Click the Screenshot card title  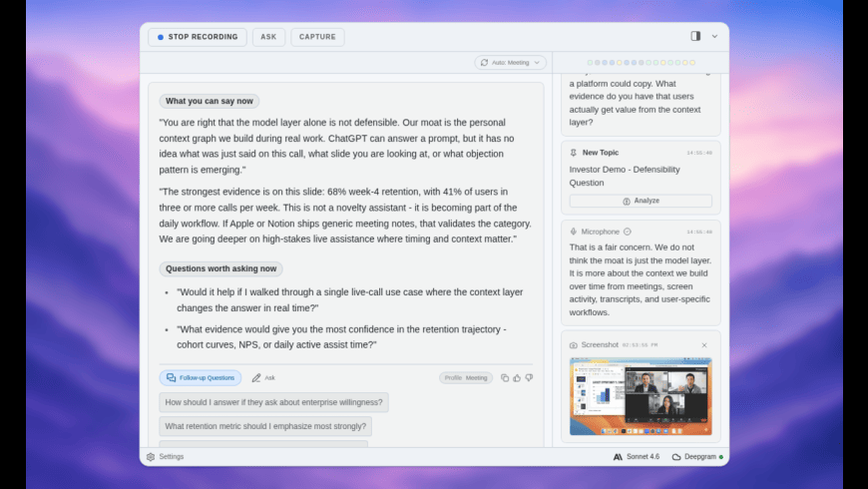[x=600, y=345]
